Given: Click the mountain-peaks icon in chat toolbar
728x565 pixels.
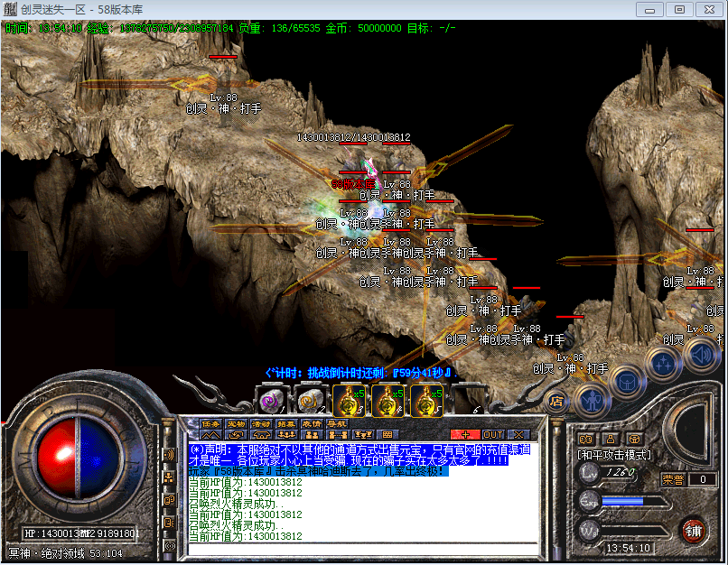Looking at the screenshot, I should pyautogui.click(x=210, y=435).
